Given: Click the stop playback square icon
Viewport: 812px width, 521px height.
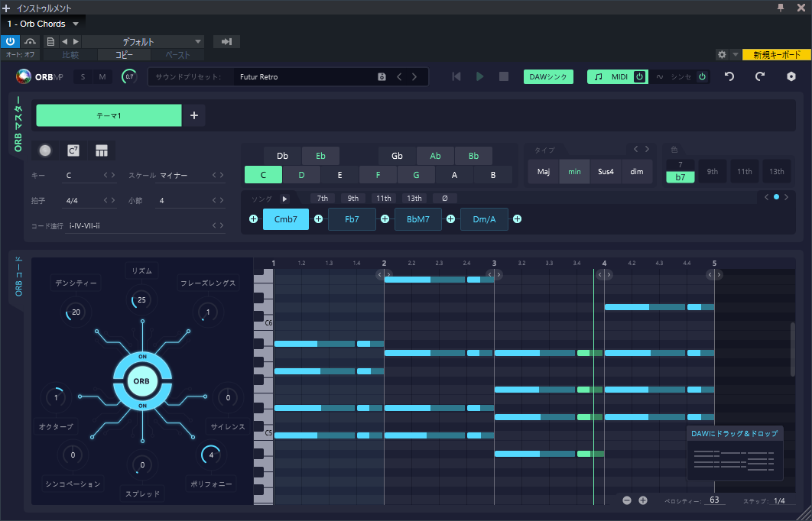Looking at the screenshot, I should 504,76.
